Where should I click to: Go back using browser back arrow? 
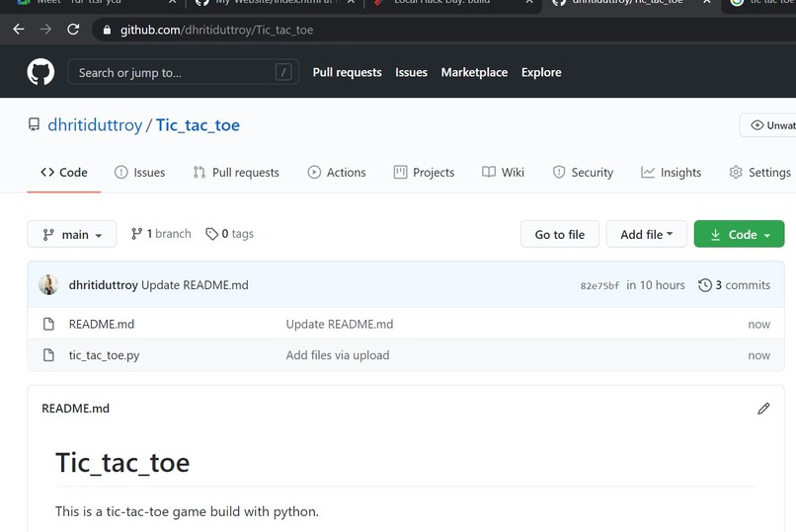click(19, 30)
